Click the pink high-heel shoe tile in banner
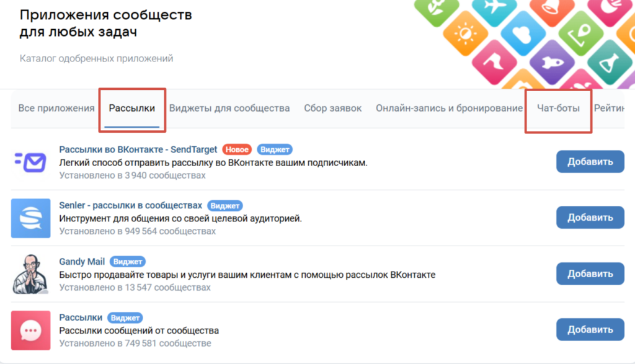635x364 pixels. tap(494, 63)
